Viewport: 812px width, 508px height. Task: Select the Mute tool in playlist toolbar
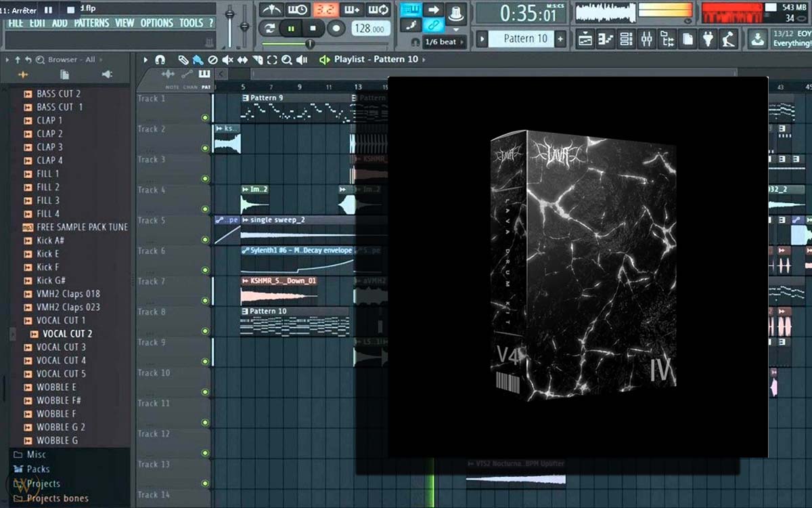pos(227,60)
